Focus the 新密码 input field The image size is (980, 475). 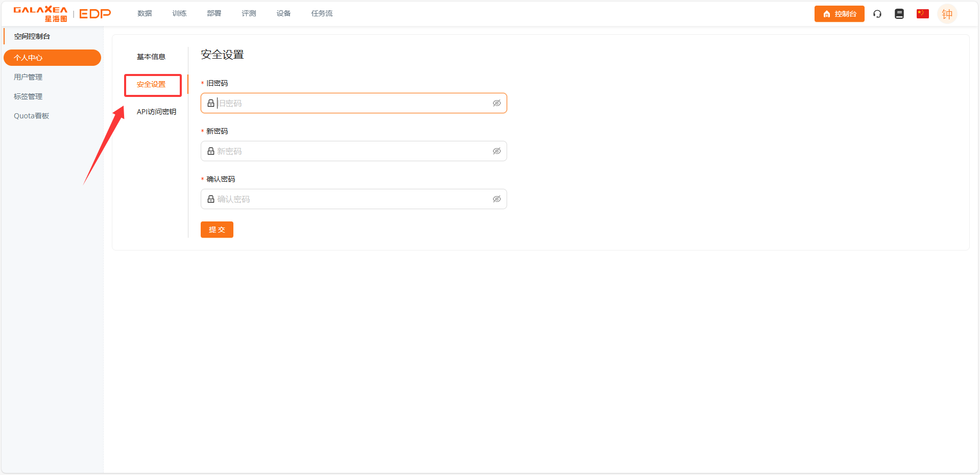tap(352, 151)
